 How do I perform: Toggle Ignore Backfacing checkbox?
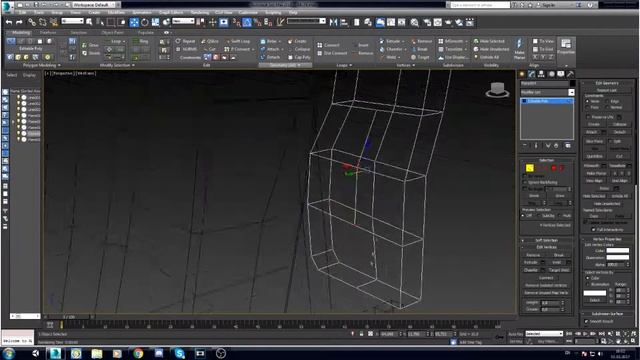(525, 182)
